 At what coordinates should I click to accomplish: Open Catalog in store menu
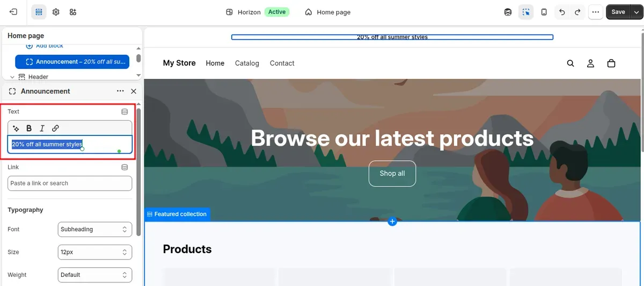247,63
